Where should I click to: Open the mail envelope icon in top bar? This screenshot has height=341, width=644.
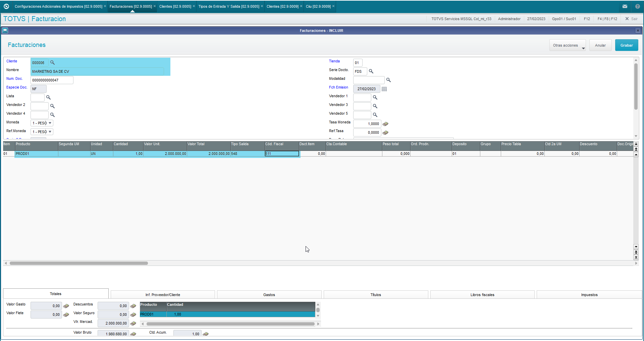625,6
